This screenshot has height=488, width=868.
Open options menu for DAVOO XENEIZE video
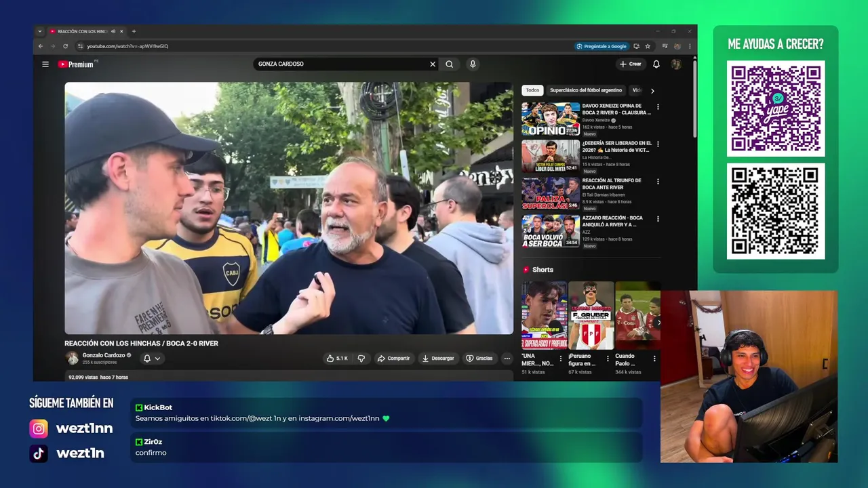coord(657,106)
